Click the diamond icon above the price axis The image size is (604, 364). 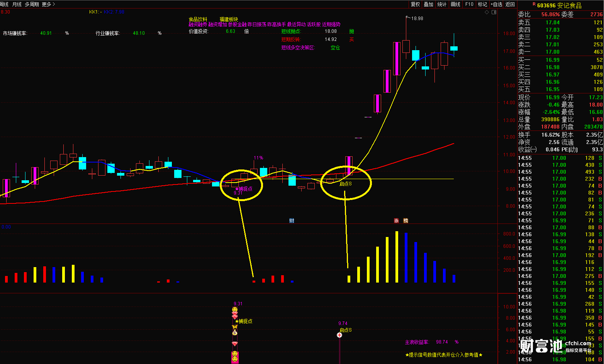tap(487, 12)
